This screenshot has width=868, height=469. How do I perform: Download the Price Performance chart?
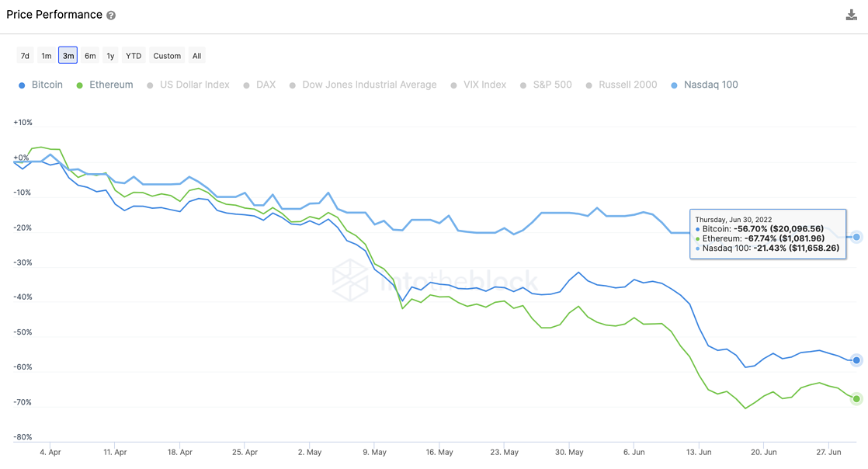click(852, 15)
